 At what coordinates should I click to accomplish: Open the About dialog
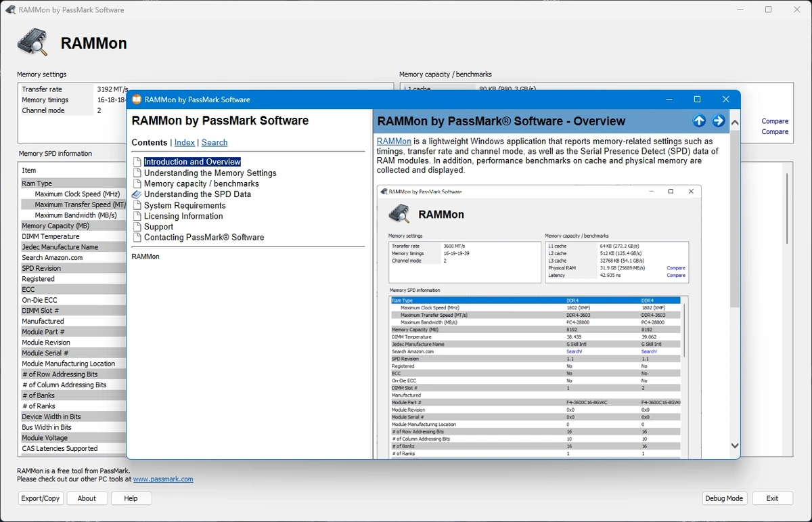(87, 498)
